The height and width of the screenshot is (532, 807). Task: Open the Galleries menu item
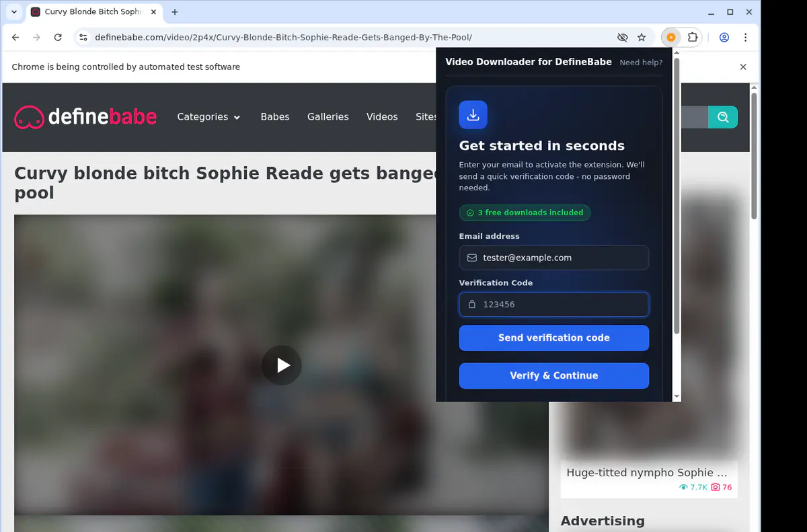pos(328,117)
